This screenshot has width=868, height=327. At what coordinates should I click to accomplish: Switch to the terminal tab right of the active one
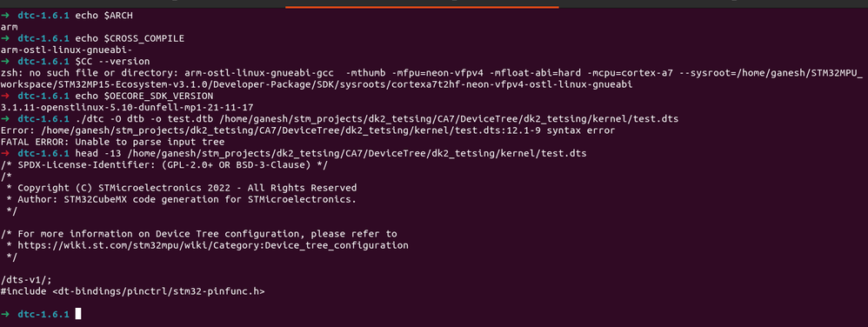click(713, 3)
